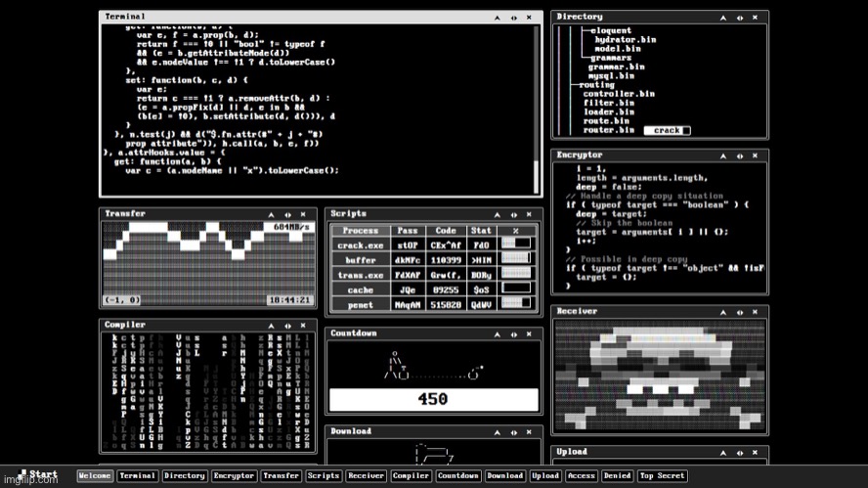Collapse the Terminal window with the up-arrow icon
868x488 pixels.
pyautogui.click(x=498, y=18)
